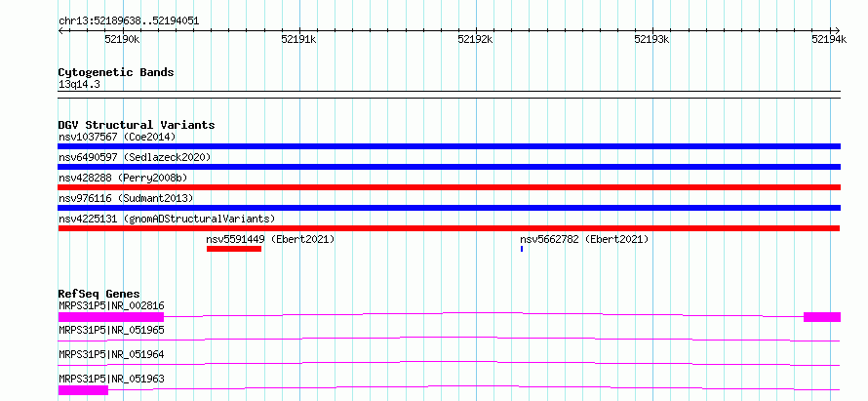Select the 13q14.3 band label
Screen dimensions: 868x401
pos(79,85)
